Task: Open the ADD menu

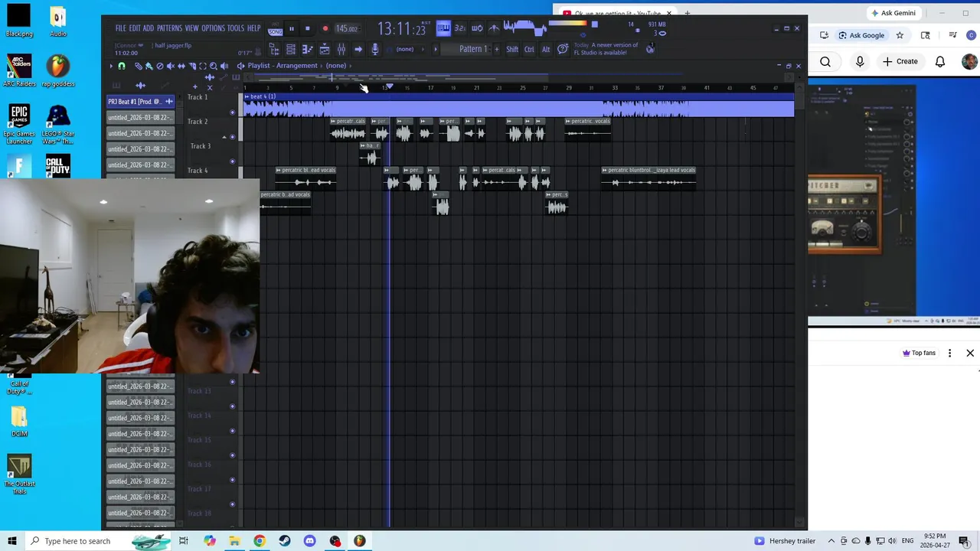Action: click(x=149, y=28)
